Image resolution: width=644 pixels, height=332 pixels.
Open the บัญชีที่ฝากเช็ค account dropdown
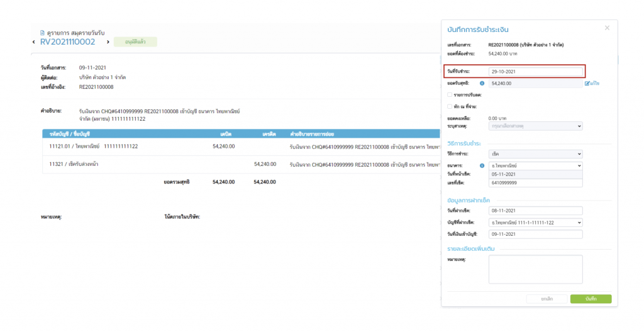pos(535,223)
